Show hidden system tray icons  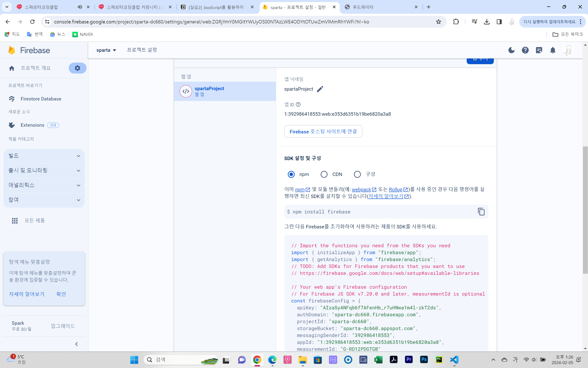click(493, 360)
